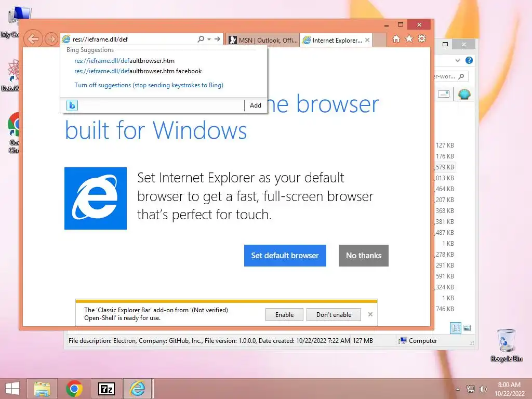532x399 pixels.
Task: Choose res://ieframe.dll/defaultbrowser.htm suggestion
Action: 124,61
